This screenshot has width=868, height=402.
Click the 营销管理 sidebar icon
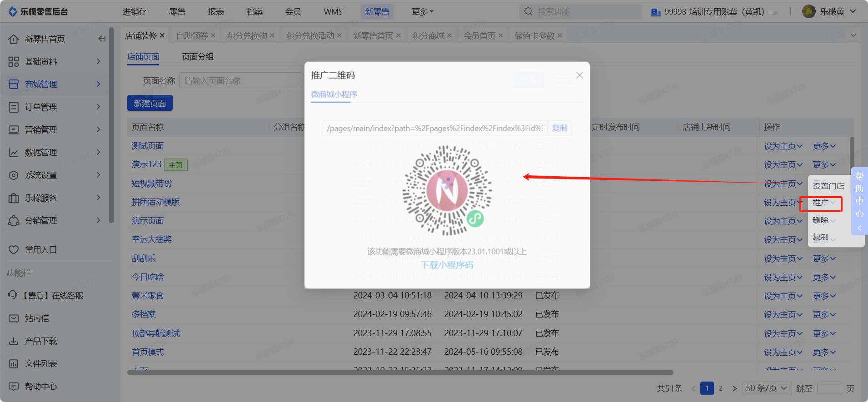pos(14,130)
